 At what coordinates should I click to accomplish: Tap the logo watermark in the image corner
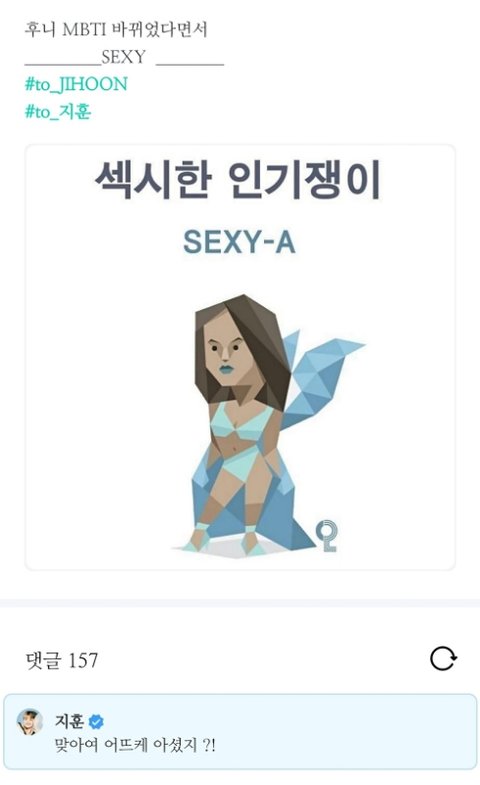pyautogui.click(x=327, y=536)
